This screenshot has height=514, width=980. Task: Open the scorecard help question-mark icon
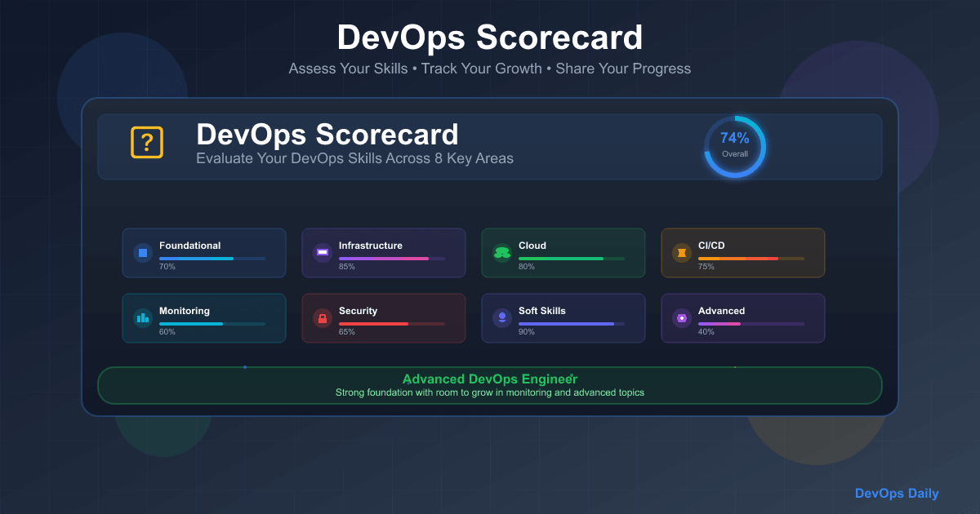[x=147, y=143]
